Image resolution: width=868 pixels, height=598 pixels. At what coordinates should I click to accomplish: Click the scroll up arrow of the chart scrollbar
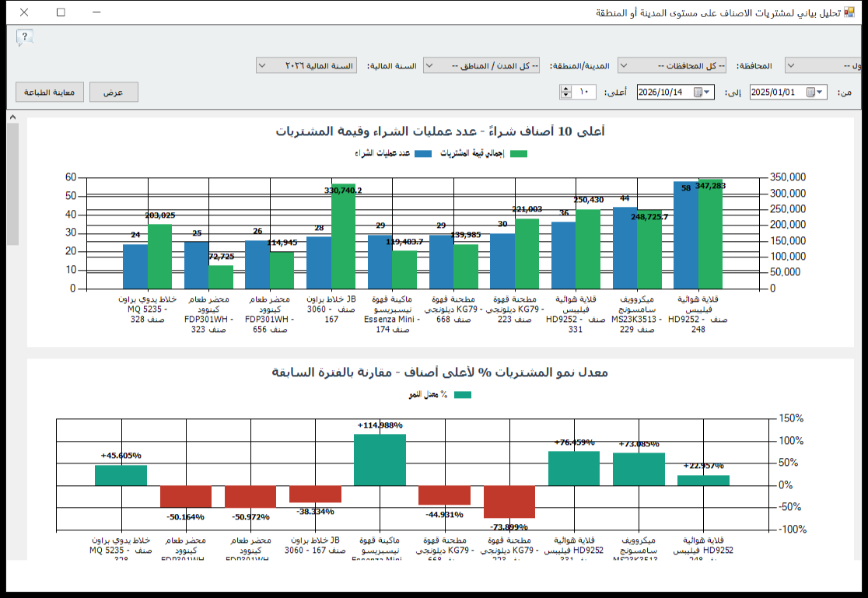12,117
